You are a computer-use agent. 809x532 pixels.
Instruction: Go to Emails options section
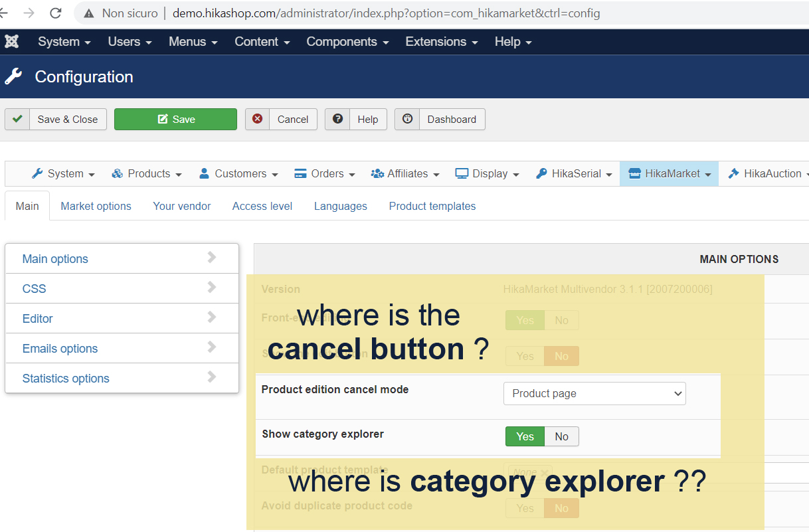click(x=122, y=348)
